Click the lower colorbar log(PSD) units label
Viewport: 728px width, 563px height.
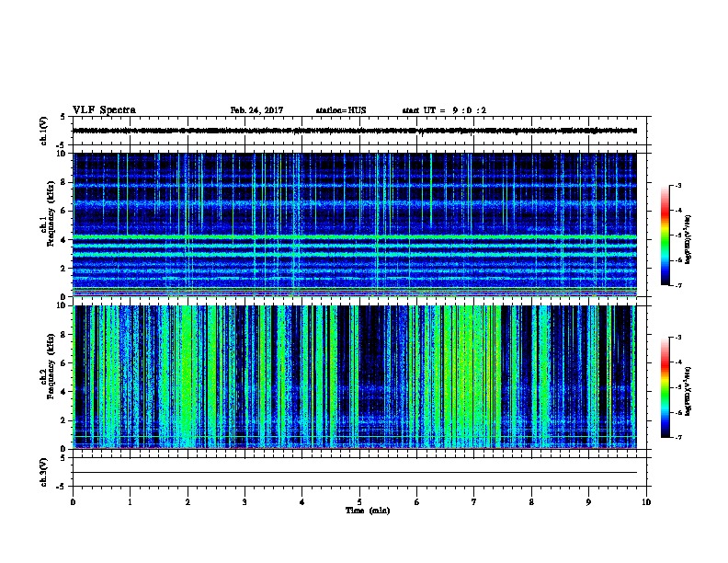click(688, 391)
